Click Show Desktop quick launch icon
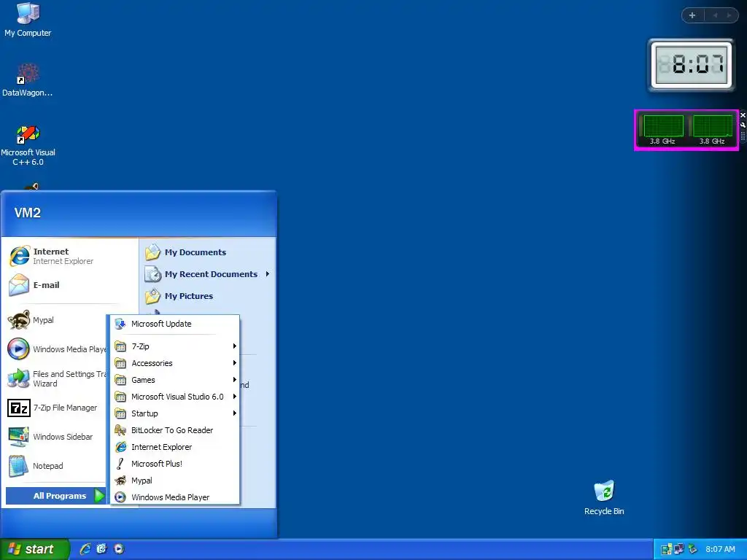This screenshot has width=747, height=560. pos(102,549)
